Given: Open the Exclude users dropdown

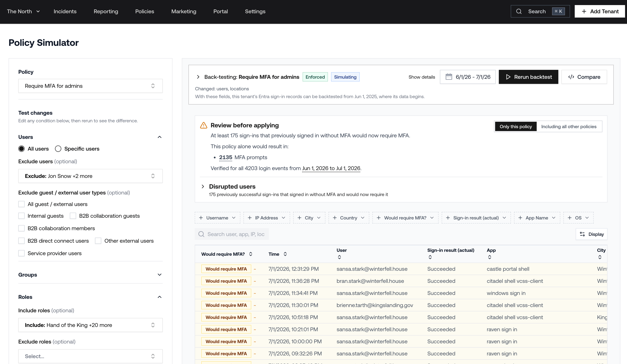Looking at the screenshot, I should coord(90,176).
